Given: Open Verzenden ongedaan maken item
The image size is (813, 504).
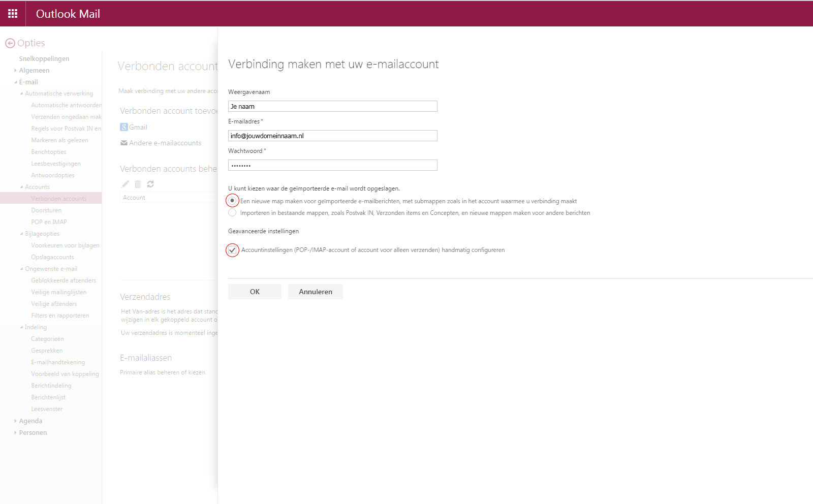Looking at the screenshot, I should [66, 117].
